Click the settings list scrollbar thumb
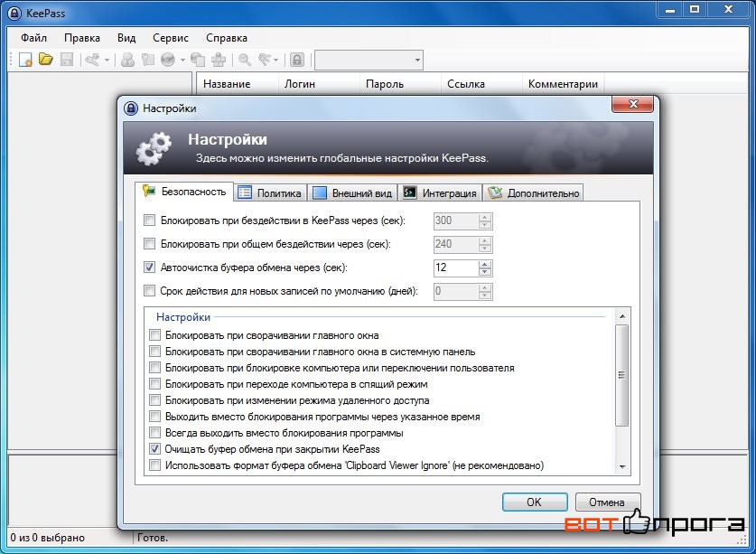 [x=622, y=375]
